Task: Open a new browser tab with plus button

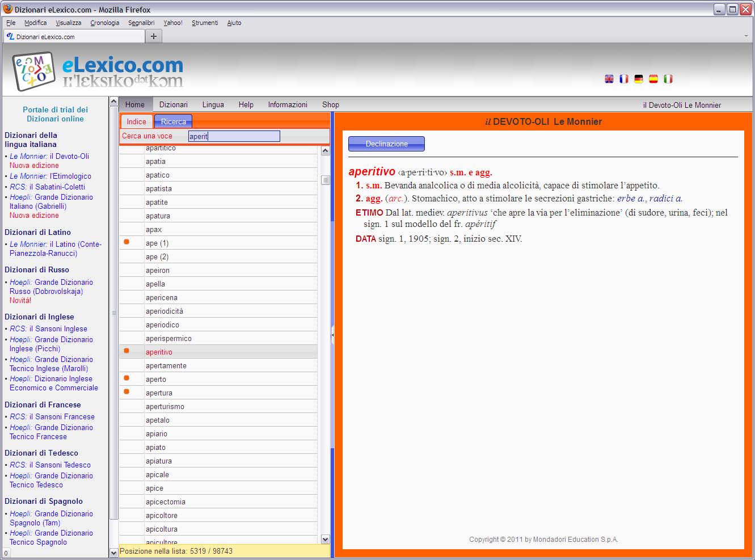Action: click(154, 36)
